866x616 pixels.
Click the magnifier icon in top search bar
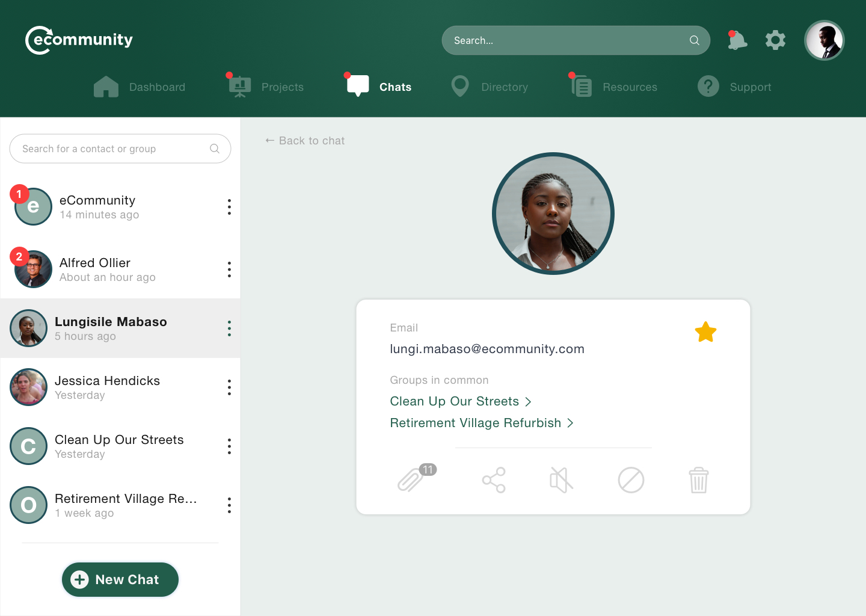tap(695, 40)
